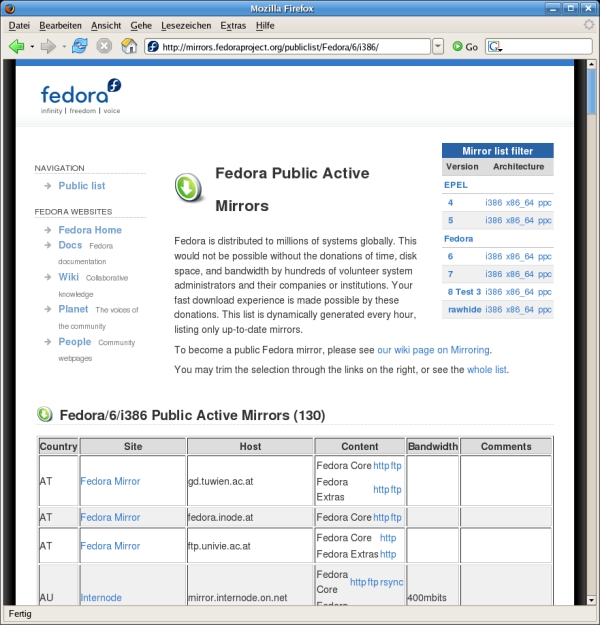Screen dimensions: 600x625
Task: Go to the Home page icon
Action: [129, 46]
